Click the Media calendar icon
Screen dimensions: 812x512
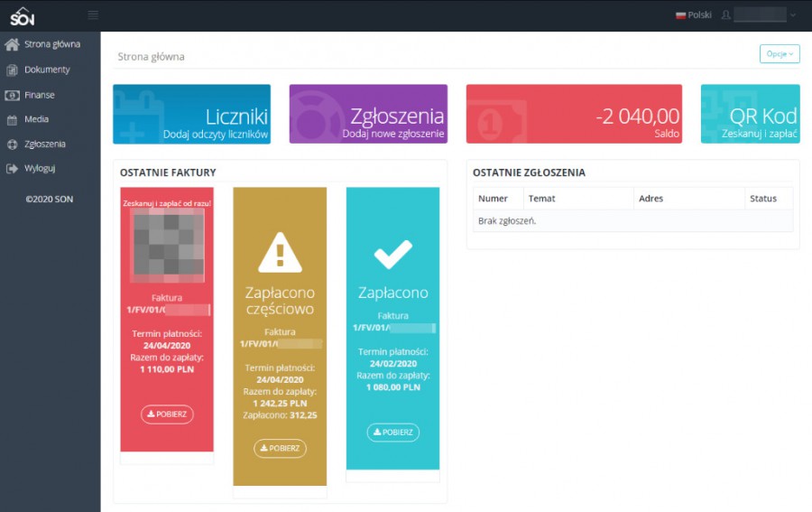[x=12, y=120]
